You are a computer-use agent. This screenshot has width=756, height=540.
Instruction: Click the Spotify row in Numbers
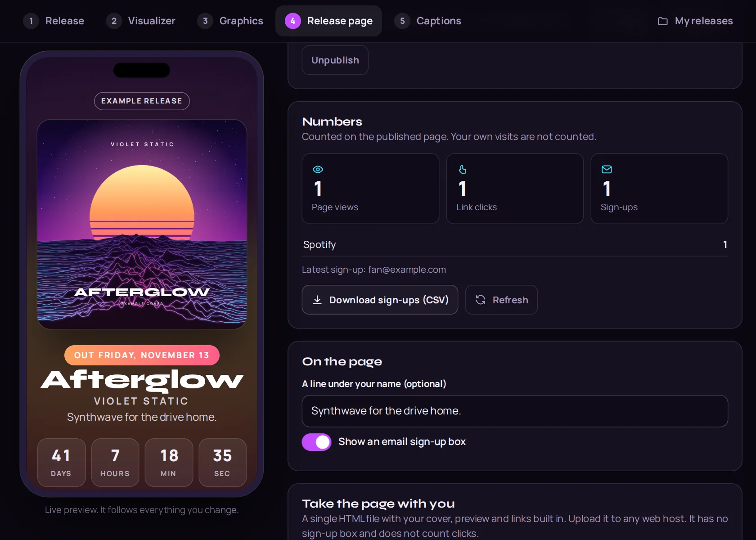[515, 245]
